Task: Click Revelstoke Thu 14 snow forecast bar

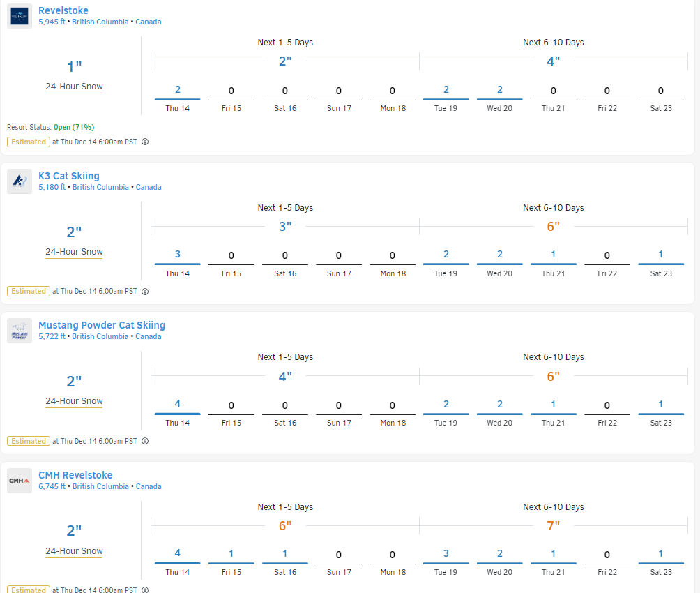Action: (x=178, y=98)
